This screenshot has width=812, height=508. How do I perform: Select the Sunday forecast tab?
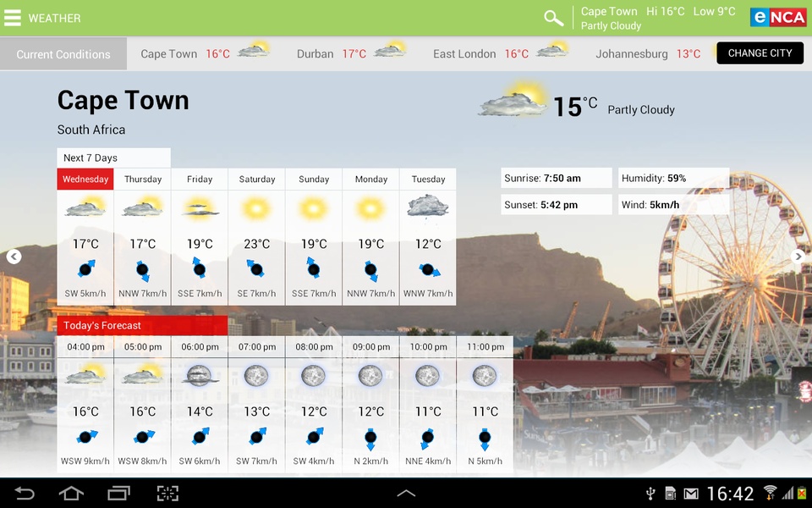314,179
